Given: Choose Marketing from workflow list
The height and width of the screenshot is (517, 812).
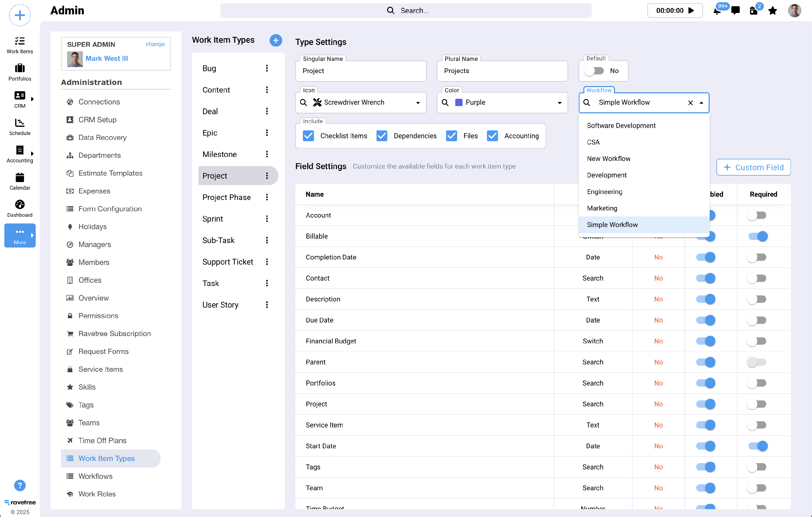Looking at the screenshot, I should 602,208.
